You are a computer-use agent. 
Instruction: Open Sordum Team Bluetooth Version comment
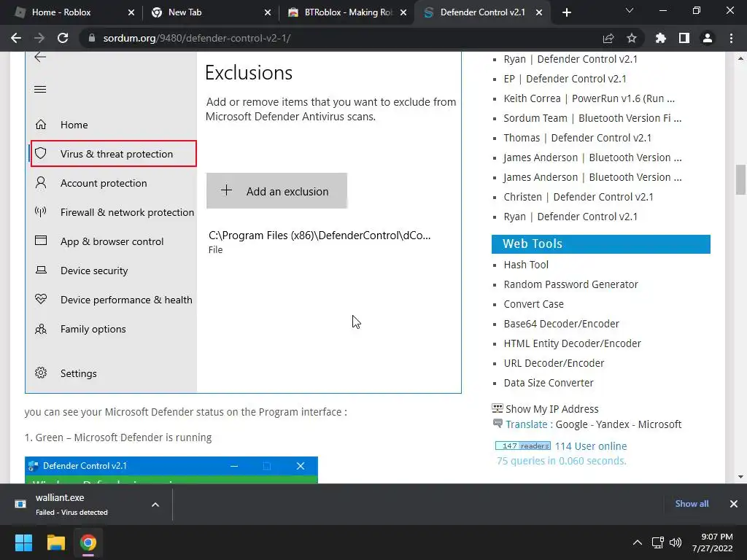click(592, 118)
